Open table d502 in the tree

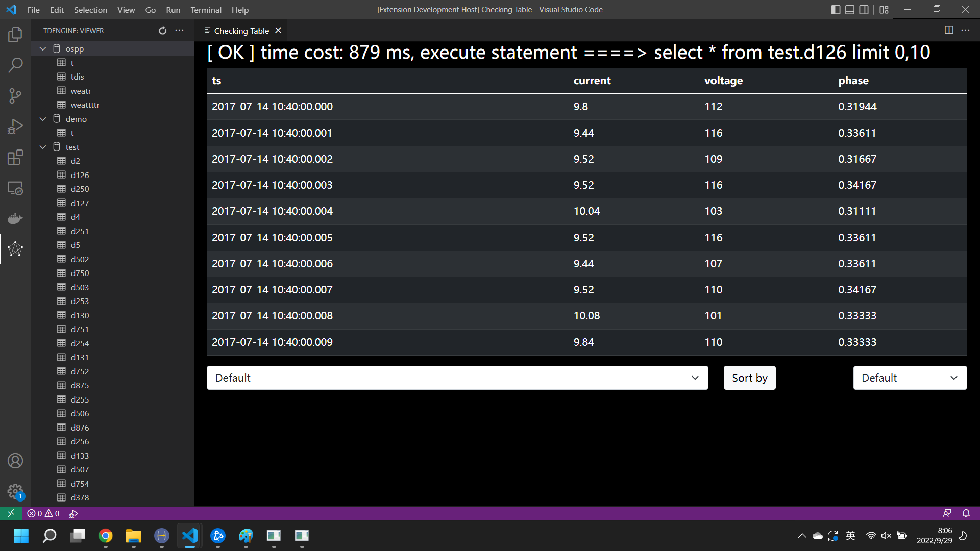coord(80,259)
